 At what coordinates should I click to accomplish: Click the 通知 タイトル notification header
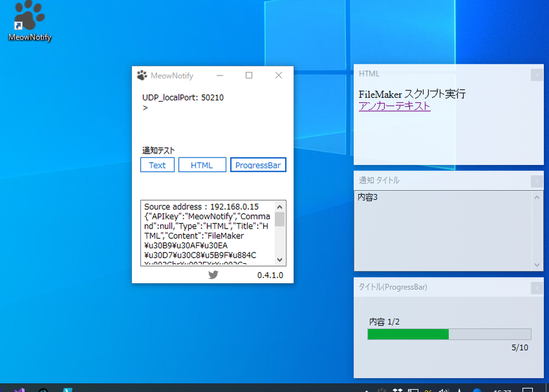point(379,180)
